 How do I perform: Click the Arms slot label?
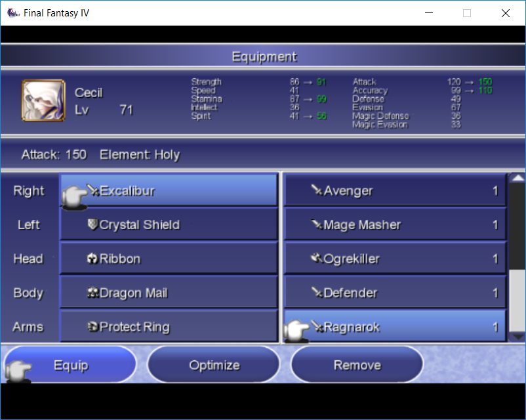point(28,327)
